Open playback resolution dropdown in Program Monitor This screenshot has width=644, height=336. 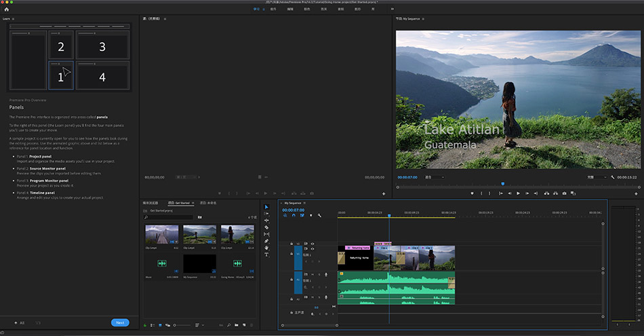[597, 177]
